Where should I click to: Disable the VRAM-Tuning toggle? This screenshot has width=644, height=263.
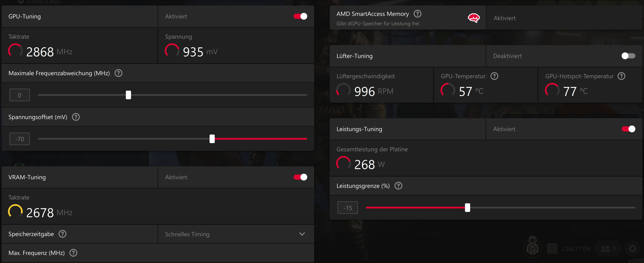point(300,177)
